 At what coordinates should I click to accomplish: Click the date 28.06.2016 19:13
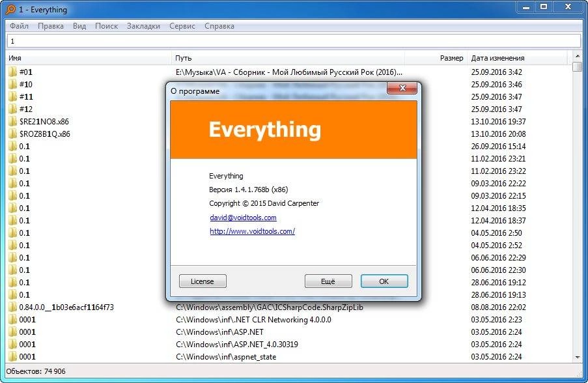498,295
